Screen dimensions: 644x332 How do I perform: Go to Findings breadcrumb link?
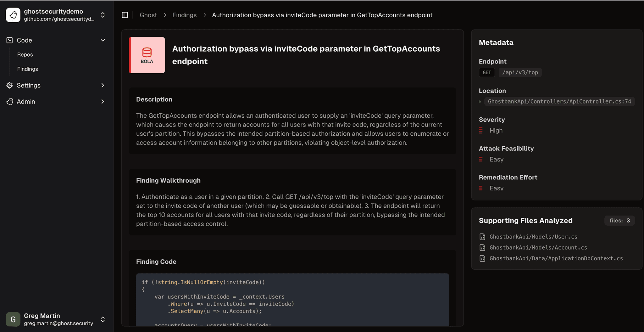coord(184,15)
